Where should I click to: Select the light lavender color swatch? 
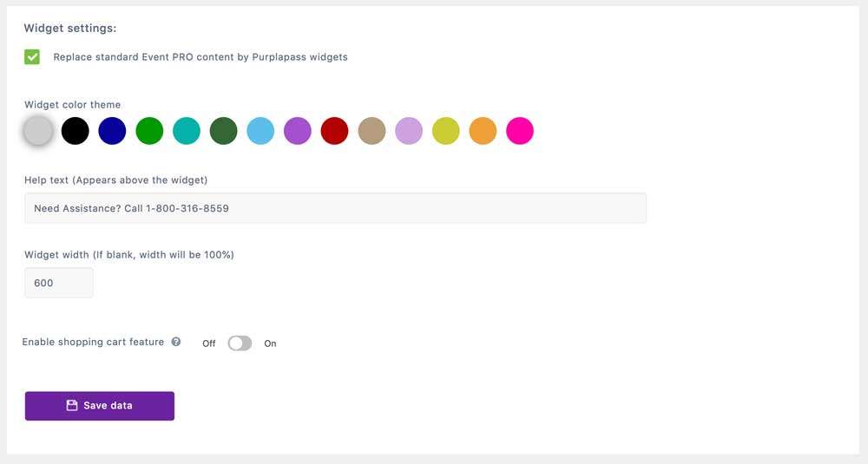click(x=409, y=131)
